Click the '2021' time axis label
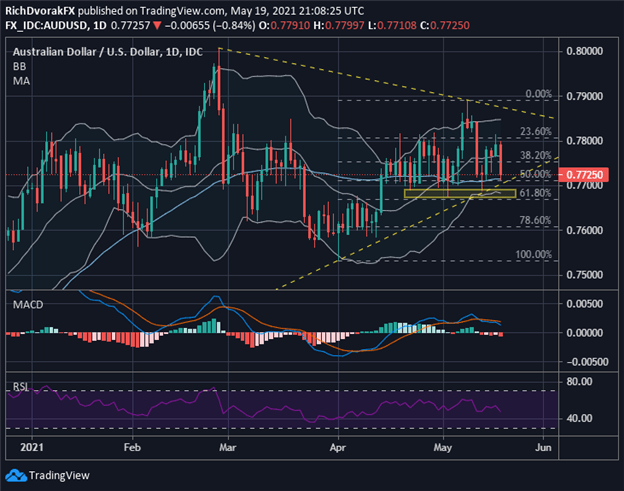The image size is (624, 491). coord(32,448)
